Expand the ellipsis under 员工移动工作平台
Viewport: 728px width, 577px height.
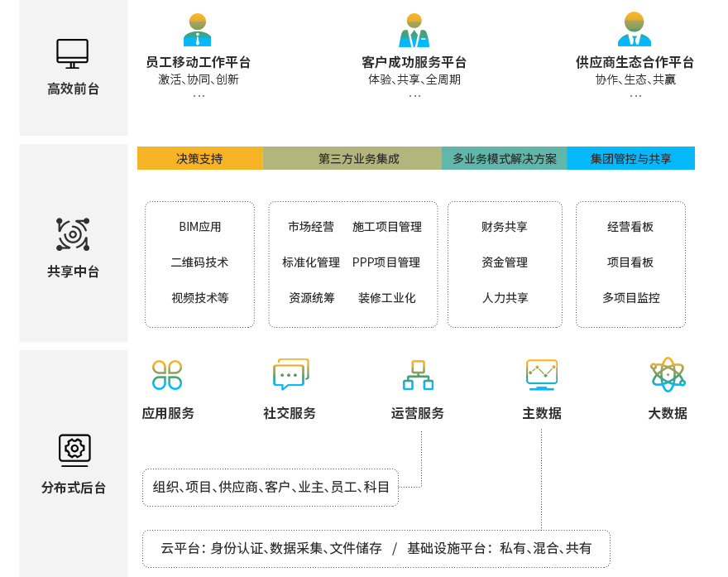[x=199, y=96]
